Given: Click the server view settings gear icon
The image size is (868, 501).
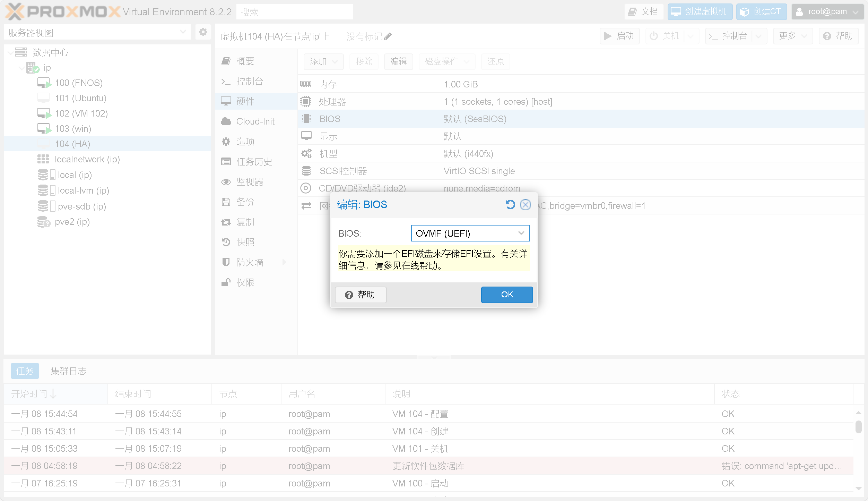Looking at the screenshot, I should click(203, 32).
